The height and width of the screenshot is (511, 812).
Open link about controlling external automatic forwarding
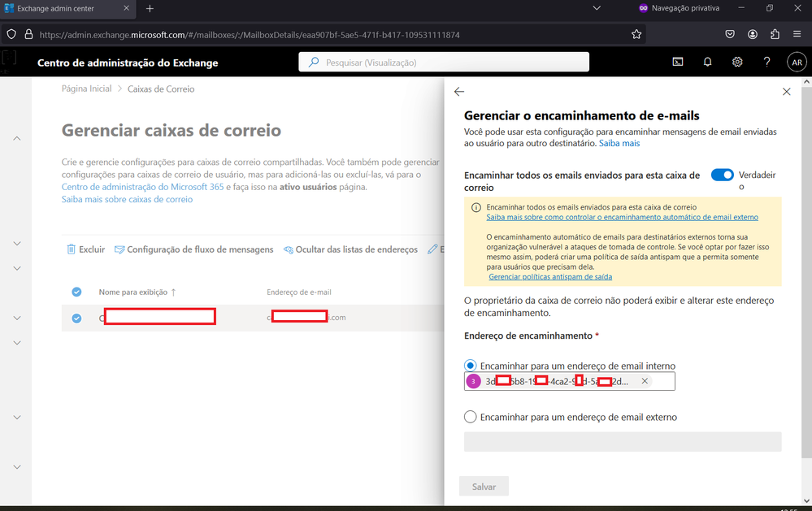[622, 218]
